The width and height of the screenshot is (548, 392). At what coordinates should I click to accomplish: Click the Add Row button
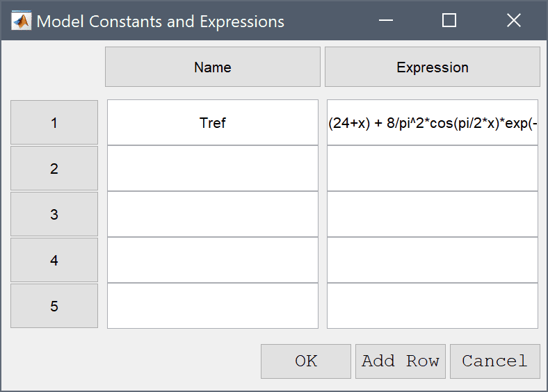401,361
